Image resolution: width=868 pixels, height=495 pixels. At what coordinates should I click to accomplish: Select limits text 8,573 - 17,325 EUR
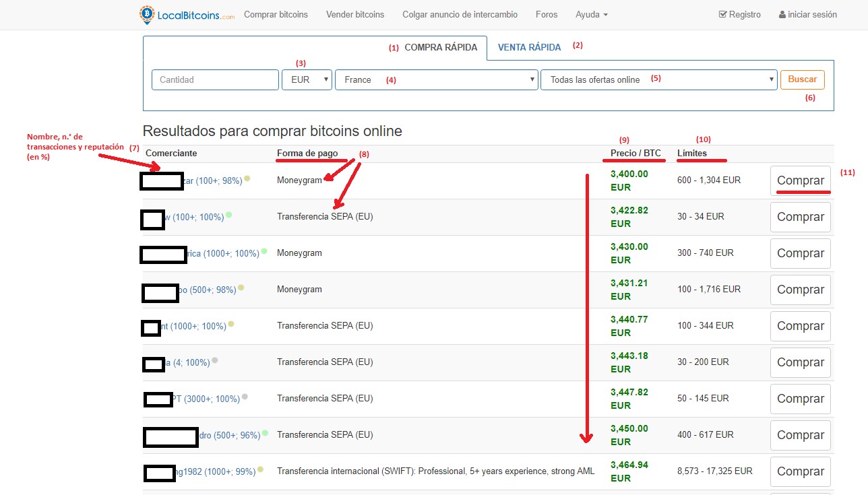pyautogui.click(x=715, y=471)
